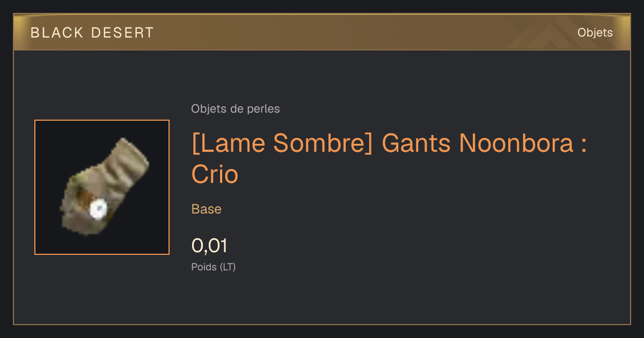Screen dimensions: 644x338
Task: Click the Poids (LT) weight label
Action: [x=214, y=267]
